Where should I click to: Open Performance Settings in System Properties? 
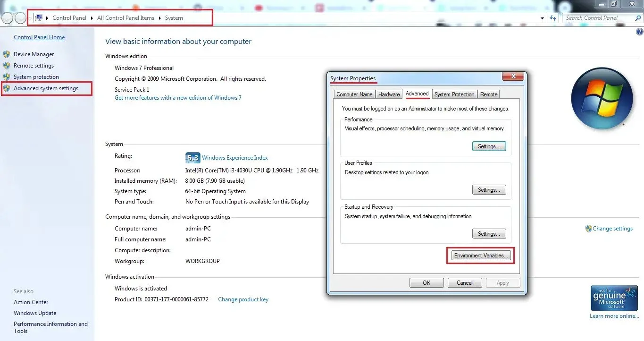coord(489,146)
